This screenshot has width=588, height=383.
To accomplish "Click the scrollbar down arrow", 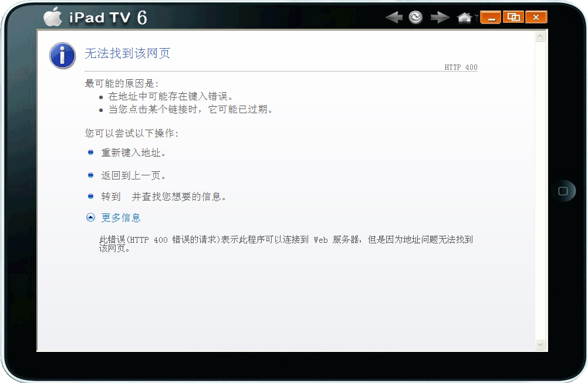I will pos(540,344).
